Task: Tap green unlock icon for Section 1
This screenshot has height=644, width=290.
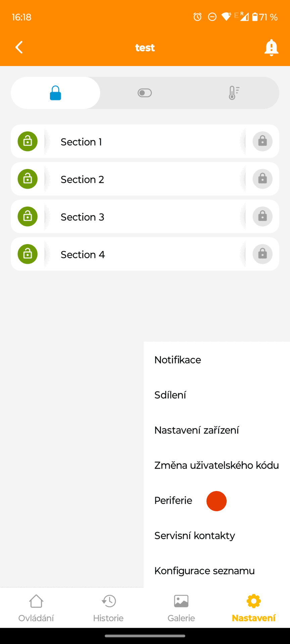Action: (28, 141)
